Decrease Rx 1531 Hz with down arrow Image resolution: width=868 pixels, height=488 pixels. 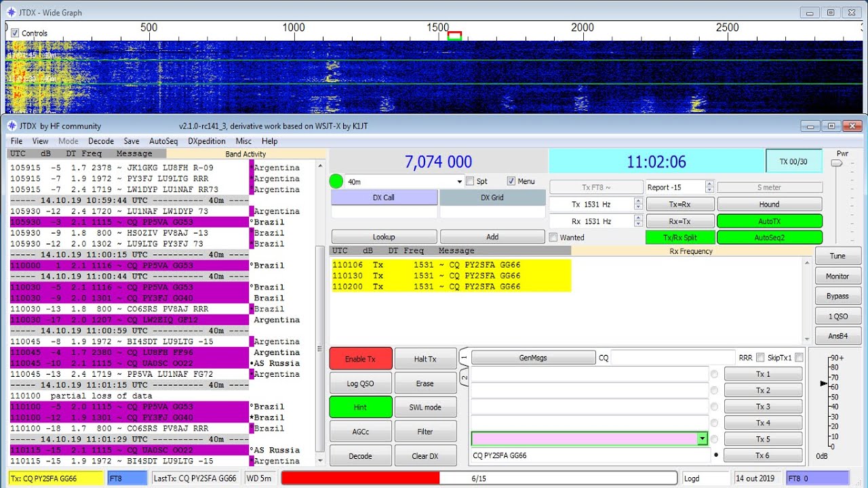pyautogui.click(x=637, y=224)
